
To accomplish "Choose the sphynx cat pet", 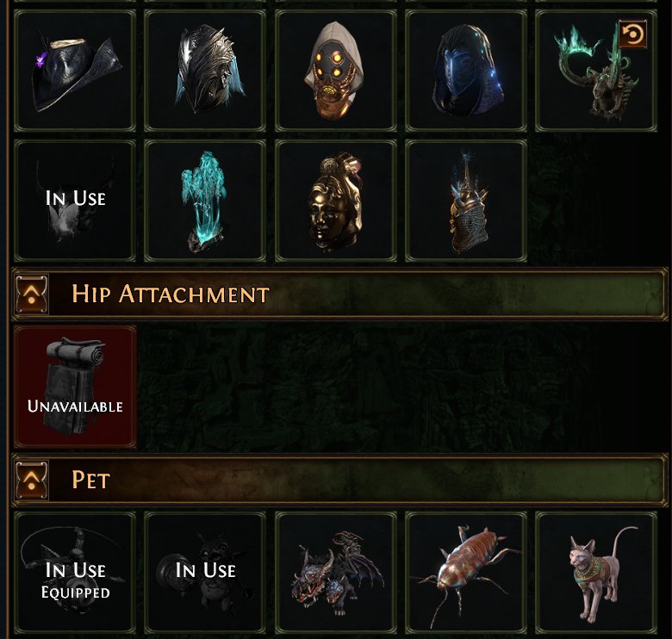I will click(596, 572).
